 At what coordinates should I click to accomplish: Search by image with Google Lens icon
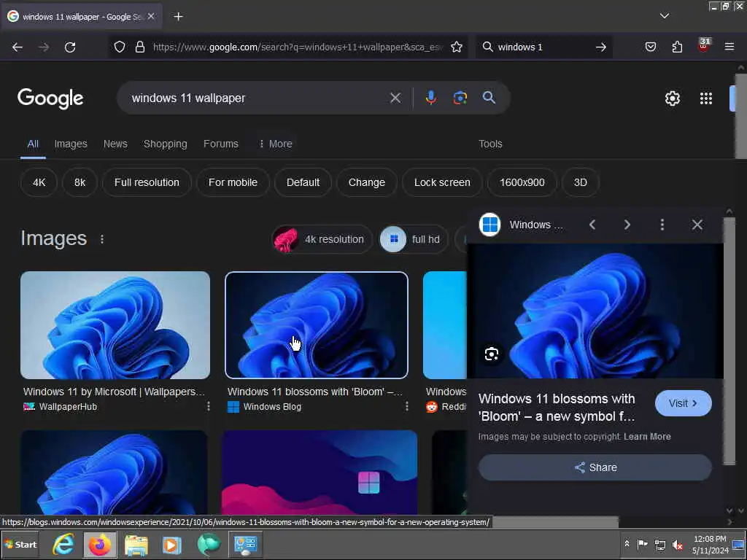pyautogui.click(x=460, y=98)
